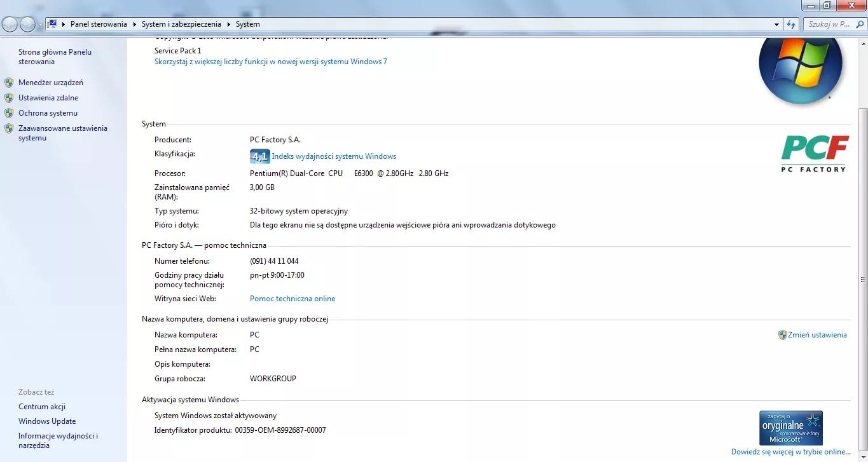Image resolution: width=868 pixels, height=462 pixels.
Task: Click shield icon beside Ustawienia zdalne
Action: click(9, 98)
